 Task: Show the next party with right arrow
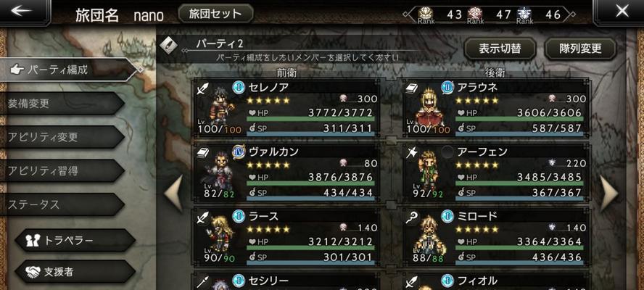coord(609,192)
